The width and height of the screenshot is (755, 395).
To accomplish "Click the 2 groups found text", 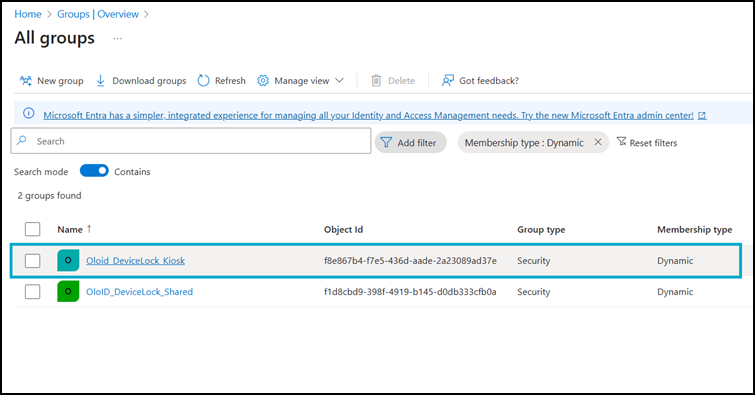I will (50, 196).
